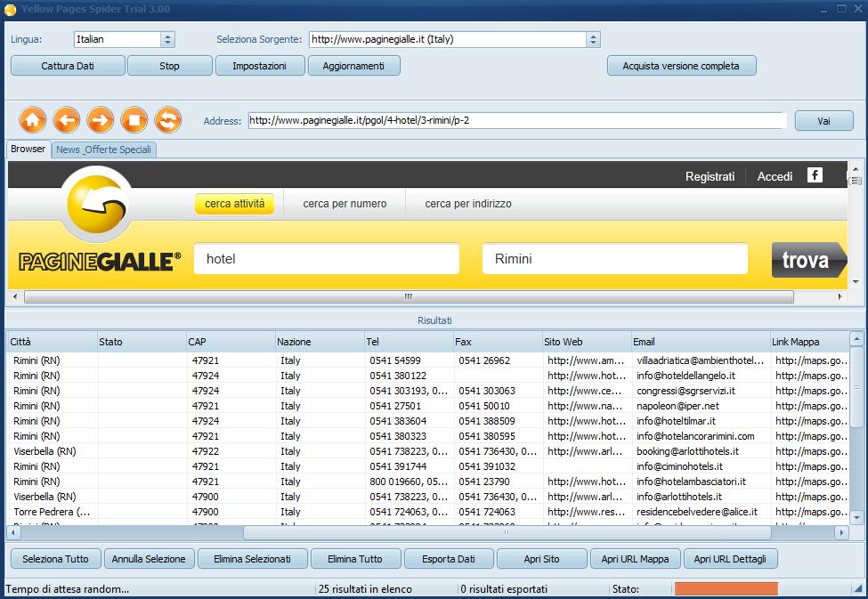This screenshot has width=868, height=599.
Task: Click Annulla Selezione button
Action: click(x=149, y=559)
